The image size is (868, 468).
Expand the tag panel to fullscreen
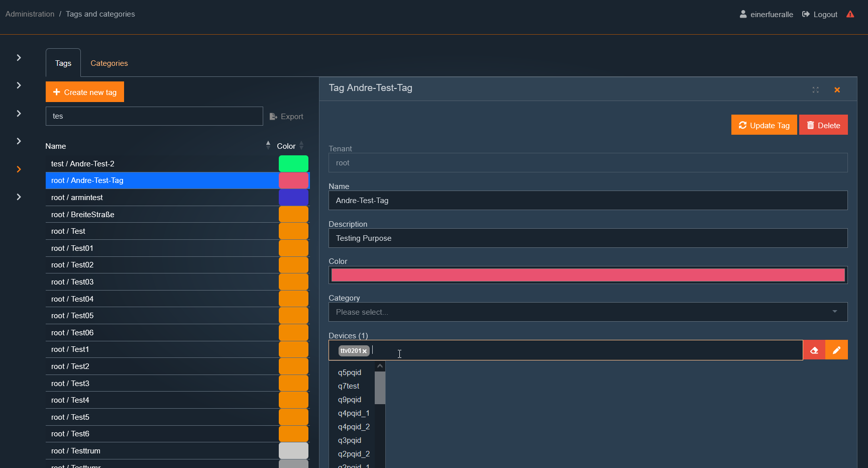tap(815, 90)
